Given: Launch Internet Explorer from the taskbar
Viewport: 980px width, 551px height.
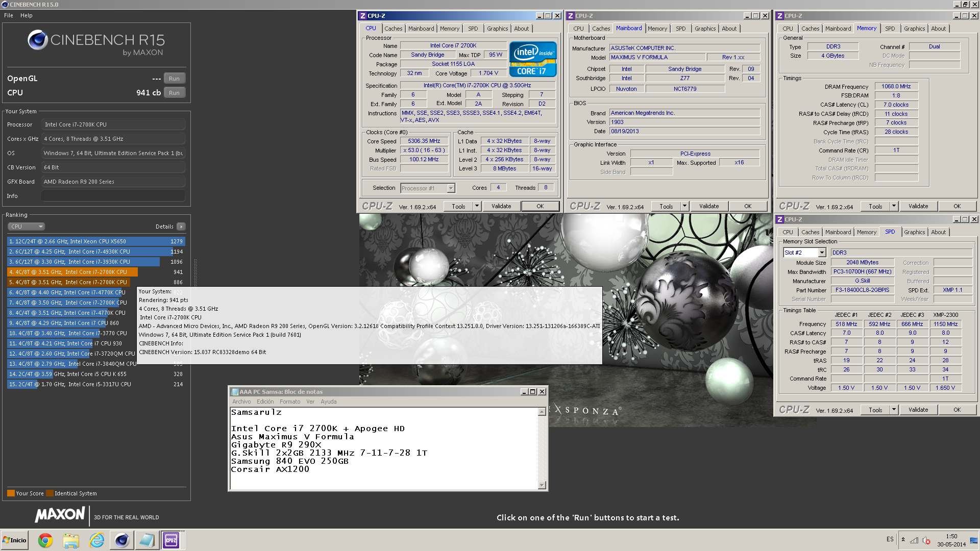Looking at the screenshot, I should [x=96, y=540].
